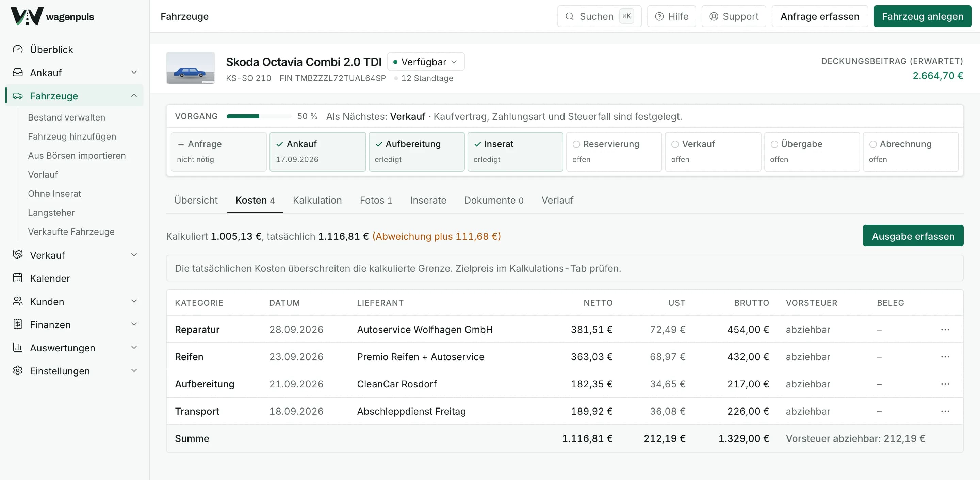The height and width of the screenshot is (480, 980).
Task: Collapse the Fahrzeuge sidebar section
Action: (x=134, y=96)
